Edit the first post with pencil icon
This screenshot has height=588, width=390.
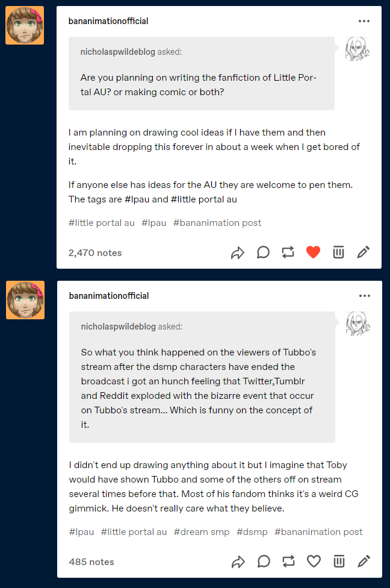(x=364, y=252)
